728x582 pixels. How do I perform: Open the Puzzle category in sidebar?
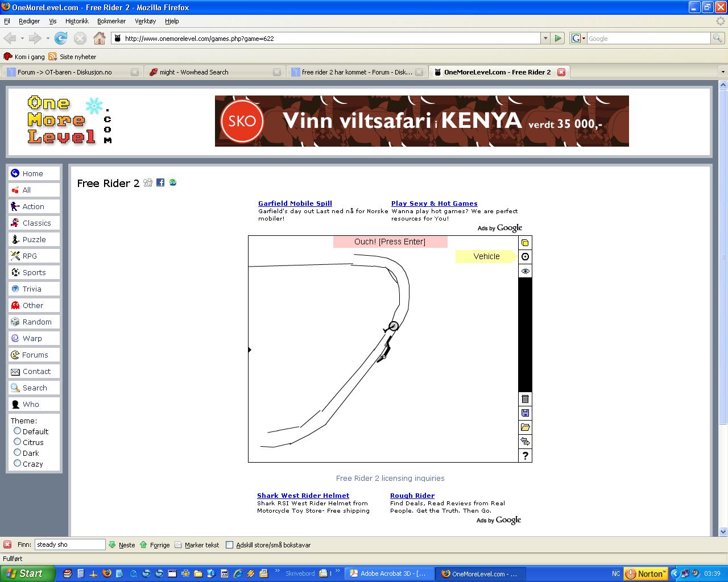(34, 239)
